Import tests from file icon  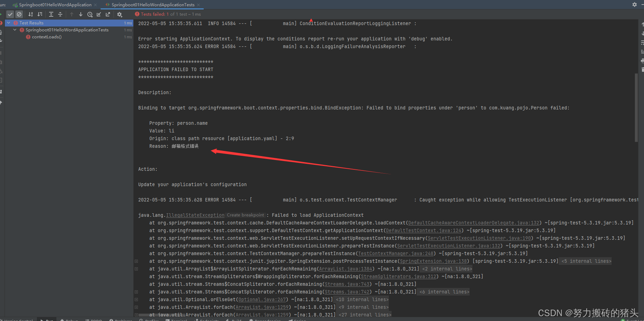click(x=99, y=14)
